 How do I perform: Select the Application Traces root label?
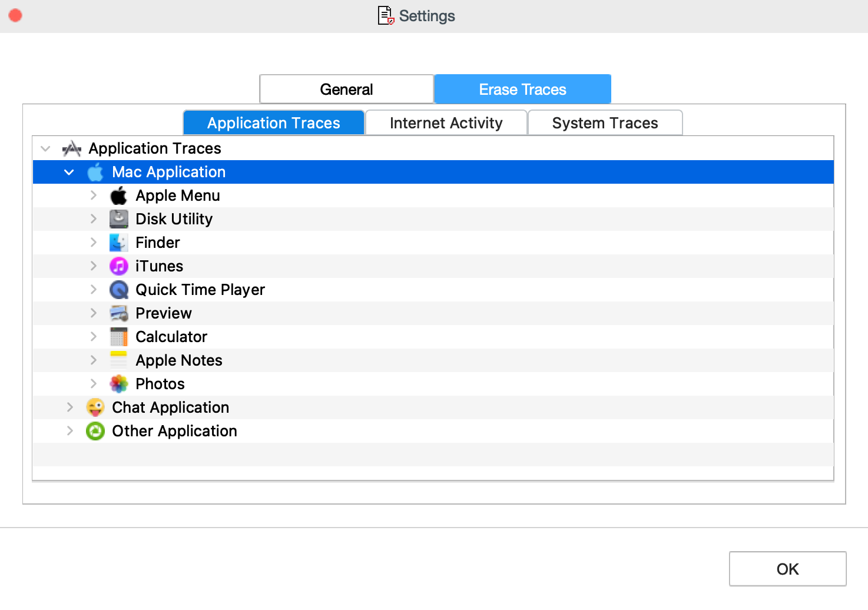[x=155, y=148]
